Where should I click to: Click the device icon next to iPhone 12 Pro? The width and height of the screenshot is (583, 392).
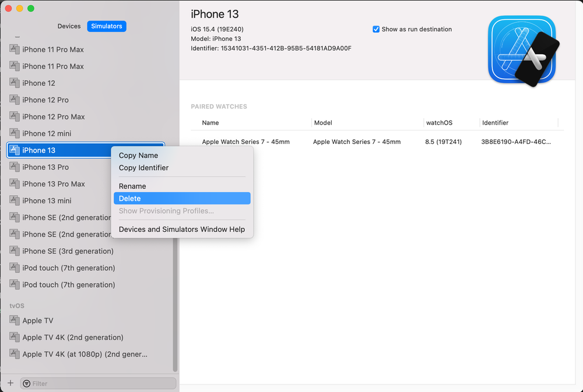(15, 100)
